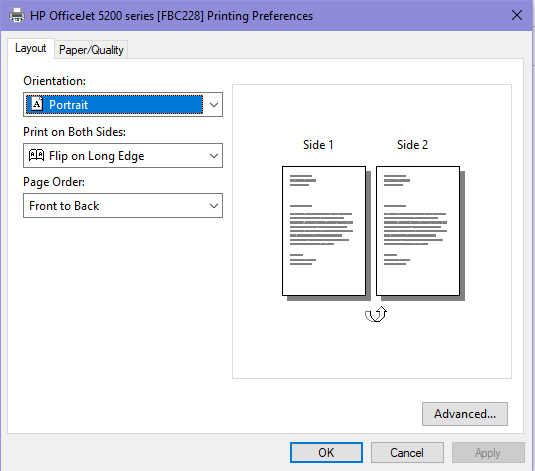Click the book icon beside Flip on Long Edge
This screenshot has height=471, width=535.
click(x=37, y=155)
